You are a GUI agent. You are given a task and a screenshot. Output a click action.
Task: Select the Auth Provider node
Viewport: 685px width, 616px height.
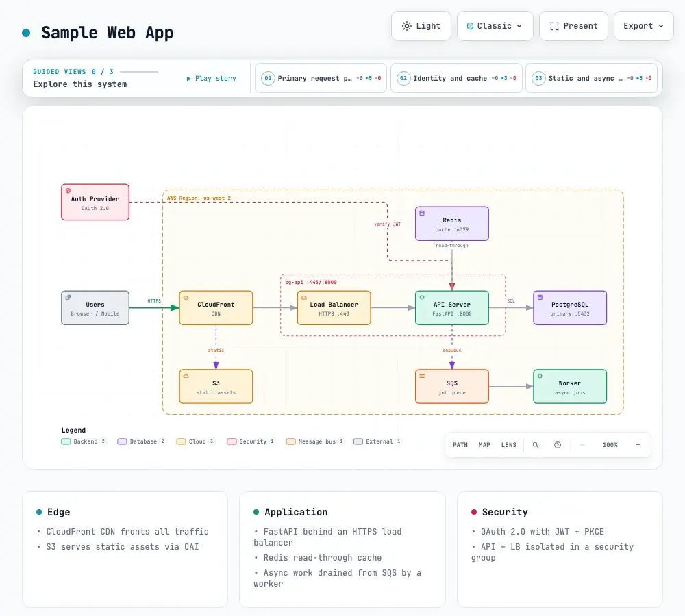pos(95,202)
